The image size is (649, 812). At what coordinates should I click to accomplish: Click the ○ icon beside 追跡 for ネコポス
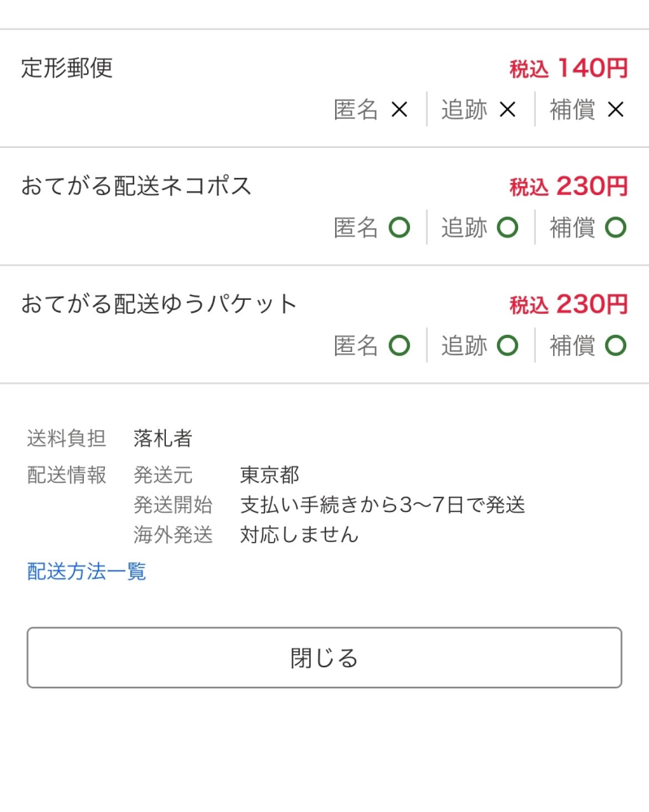509,228
